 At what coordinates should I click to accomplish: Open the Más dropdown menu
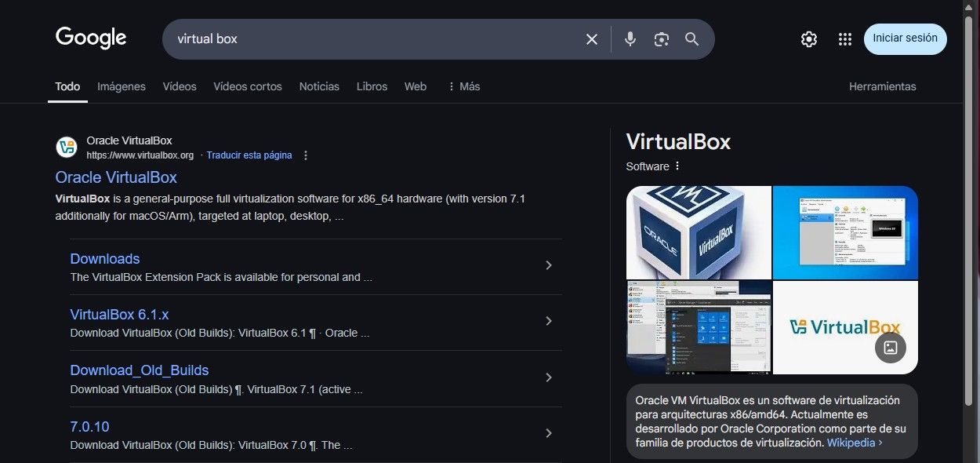point(463,86)
